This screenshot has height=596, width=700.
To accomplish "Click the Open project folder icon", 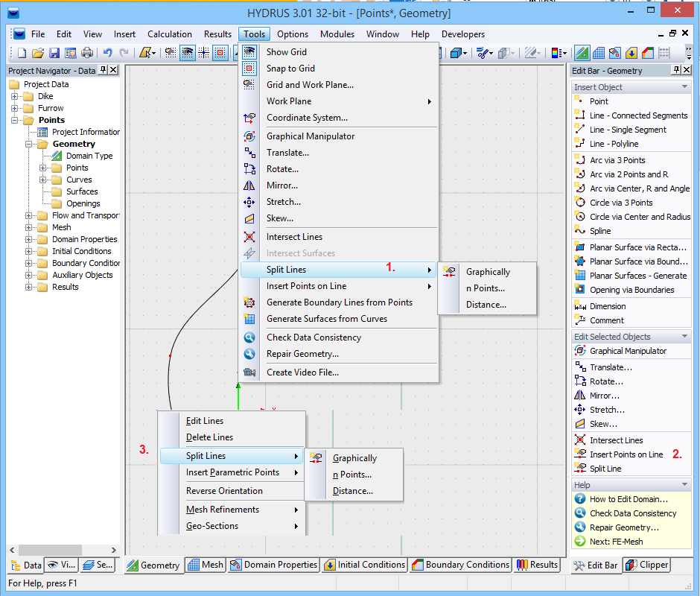I will point(38,53).
